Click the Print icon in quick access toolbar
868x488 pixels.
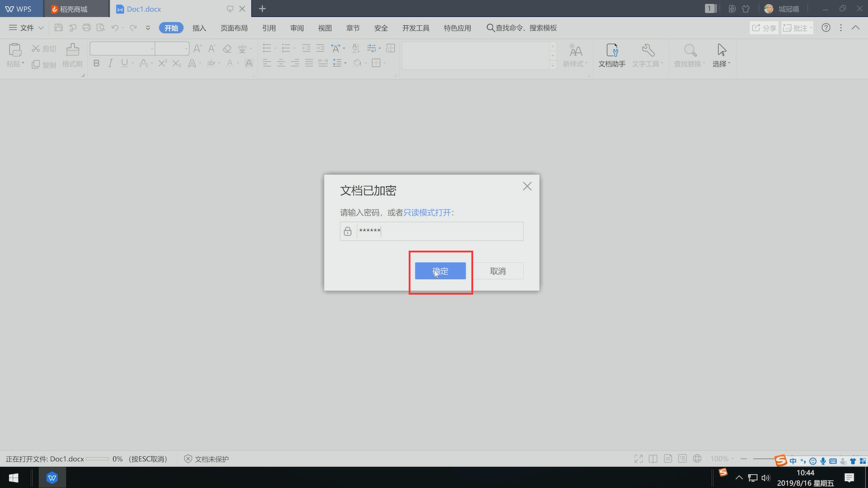87,28
